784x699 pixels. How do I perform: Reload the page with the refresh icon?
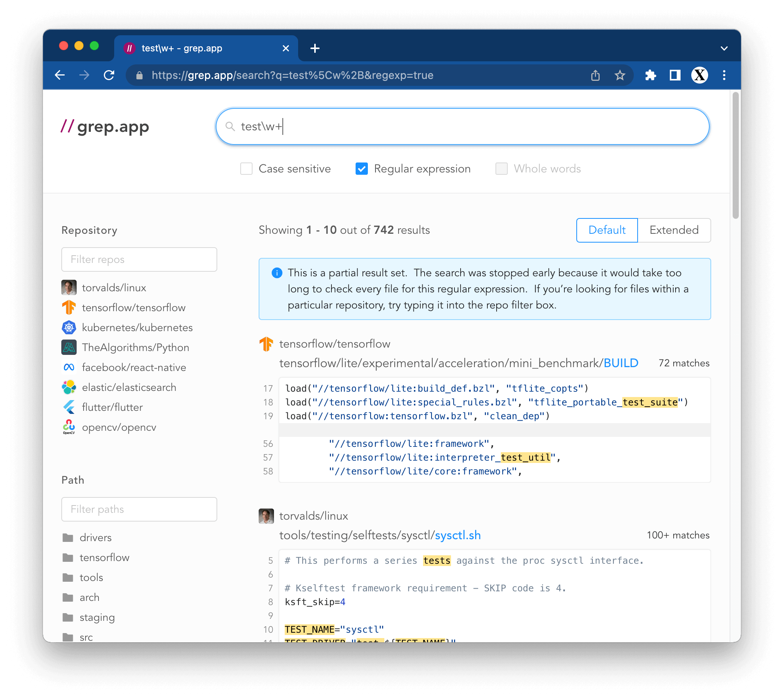[109, 75]
